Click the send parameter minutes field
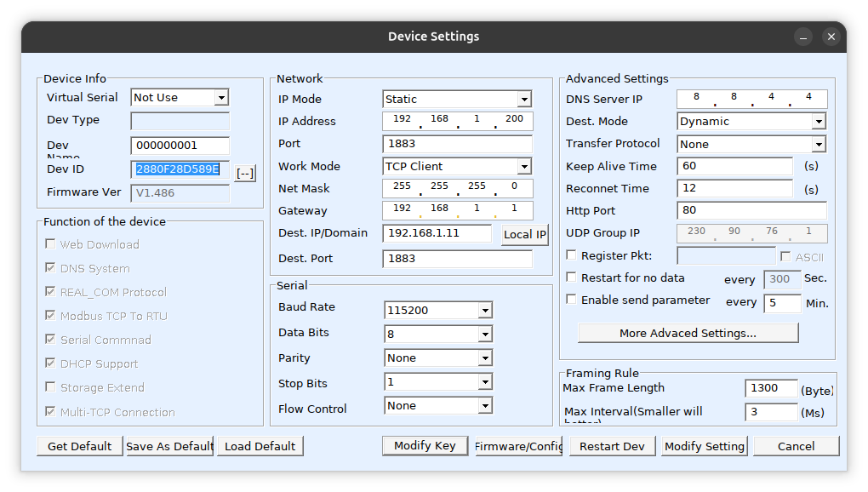 pos(782,303)
